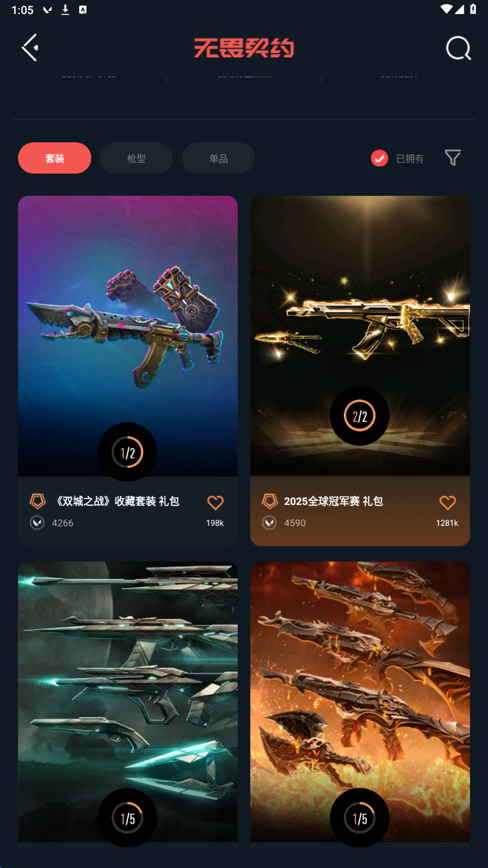488x868 pixels.
Task: Favorite the 《双城之战》收藏套装 礼包 heart
Action: [216, 503]
